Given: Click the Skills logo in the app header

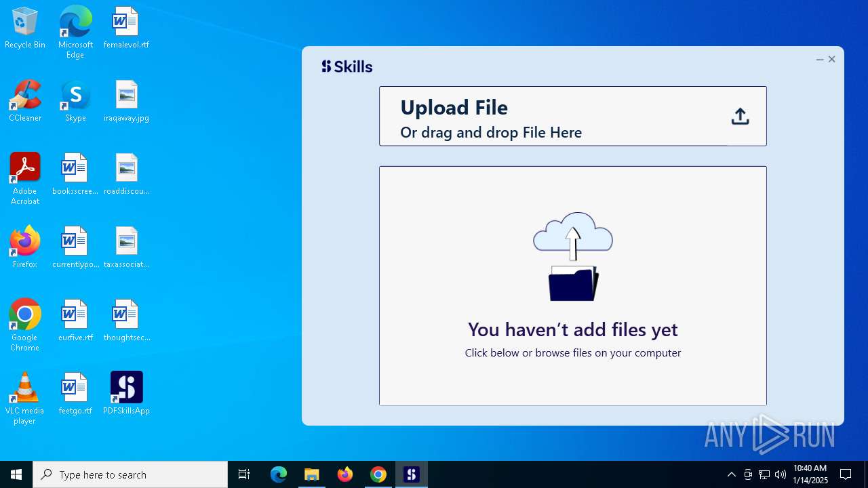Looking at the screenshot, I should tap(347, 66).
